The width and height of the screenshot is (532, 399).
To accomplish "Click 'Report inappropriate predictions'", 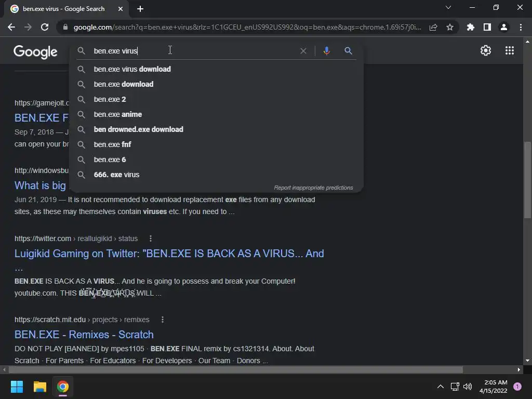I will pyautogui.click(x=313, y=188).
